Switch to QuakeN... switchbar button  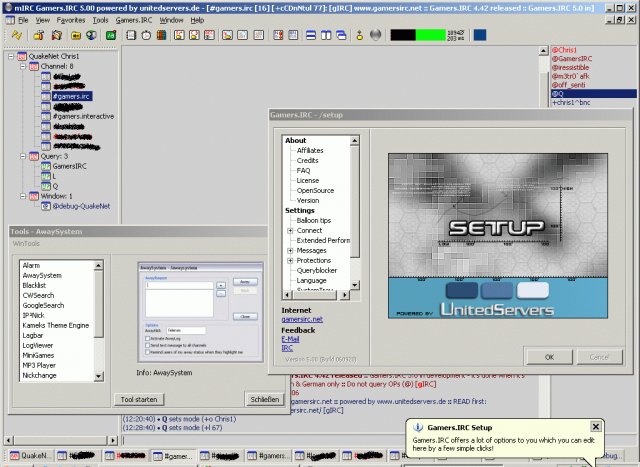tap(31, 456)
